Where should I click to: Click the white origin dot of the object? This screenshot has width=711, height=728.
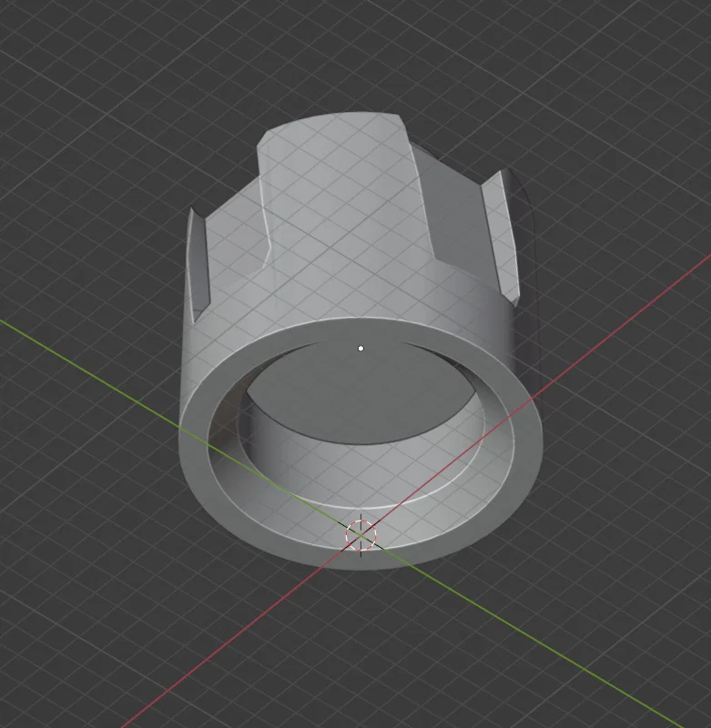361,349
